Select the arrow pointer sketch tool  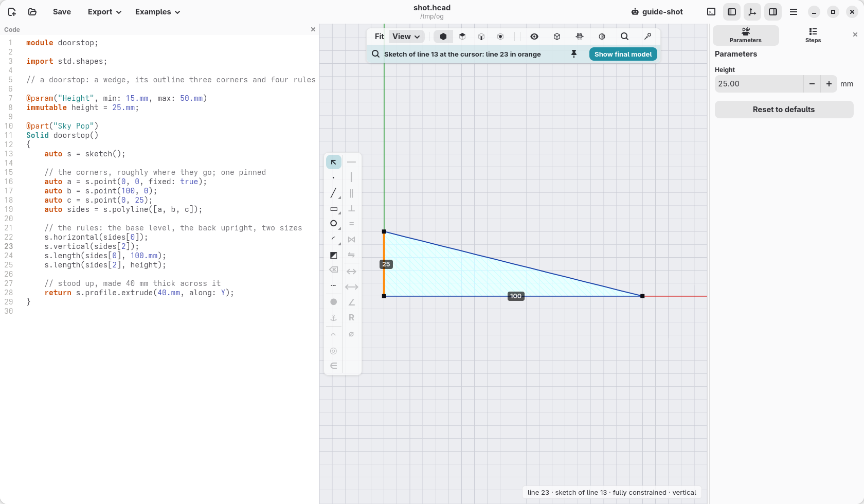point(334,162)
